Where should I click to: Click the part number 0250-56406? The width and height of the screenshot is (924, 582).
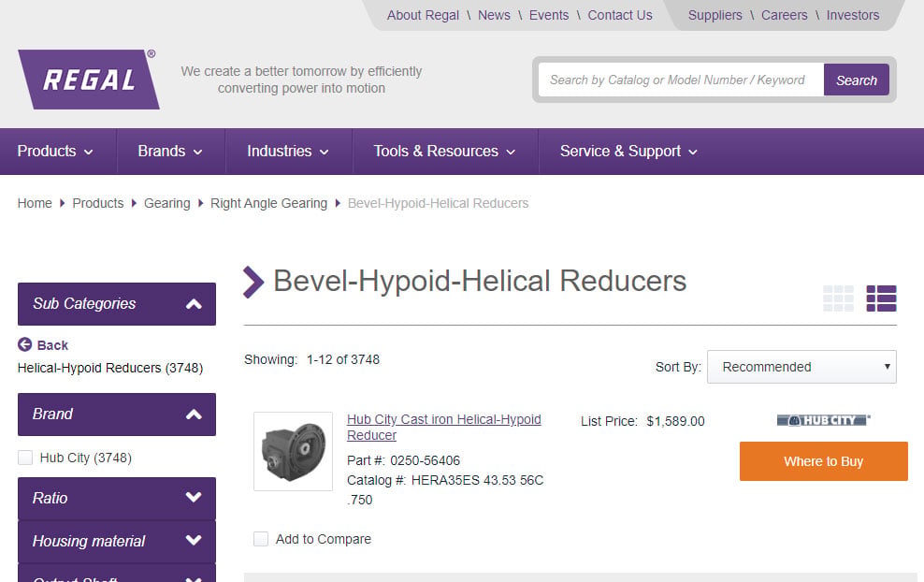click(x=425, y=460)
